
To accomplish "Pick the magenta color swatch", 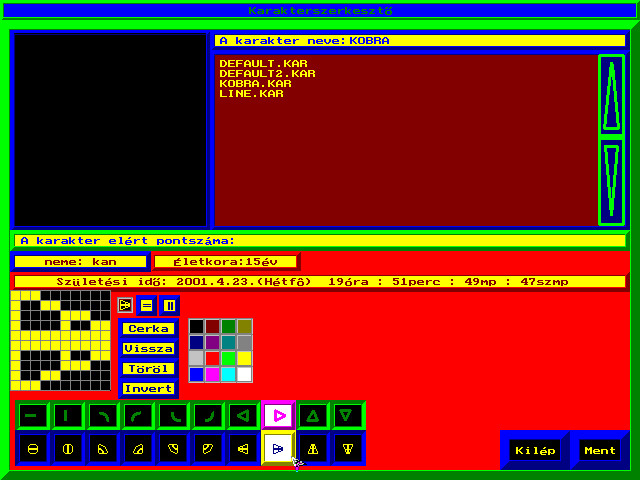I will [212, 374].
